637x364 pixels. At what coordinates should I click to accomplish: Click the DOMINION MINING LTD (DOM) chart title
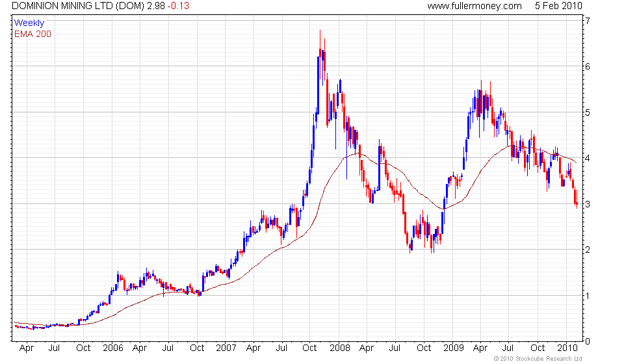78,6
